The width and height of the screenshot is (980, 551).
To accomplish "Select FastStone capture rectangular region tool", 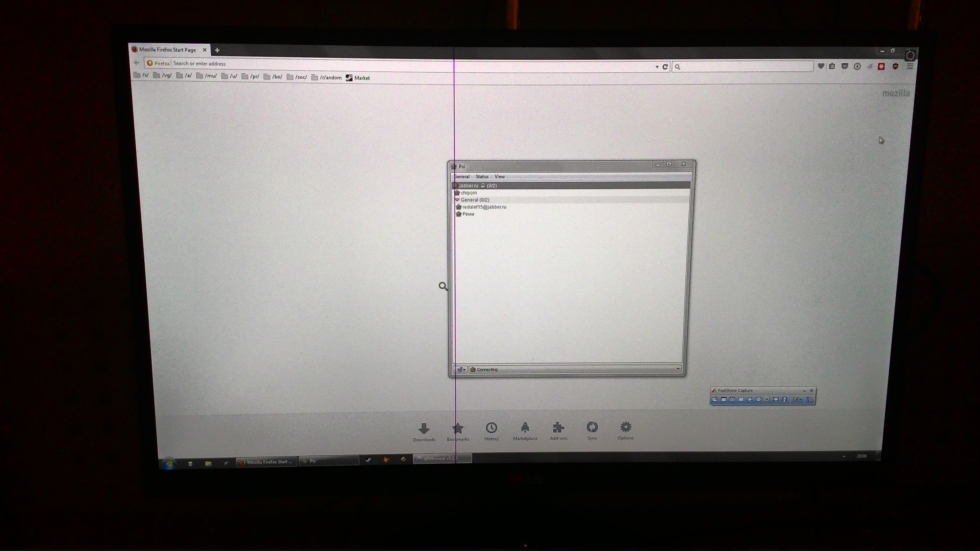I will pos(741,399).
